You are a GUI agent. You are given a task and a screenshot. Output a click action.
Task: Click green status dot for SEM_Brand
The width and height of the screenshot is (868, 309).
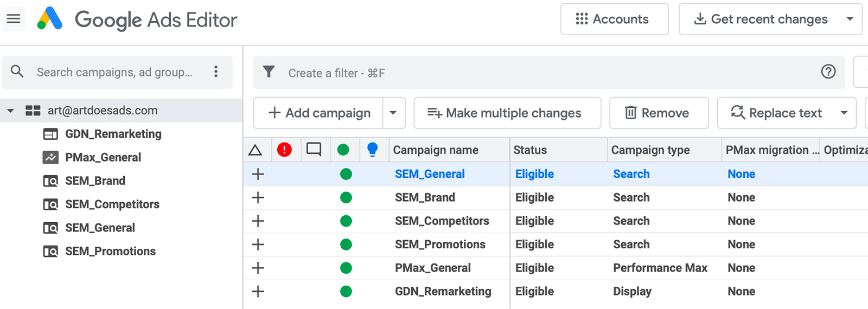(346, 197)
